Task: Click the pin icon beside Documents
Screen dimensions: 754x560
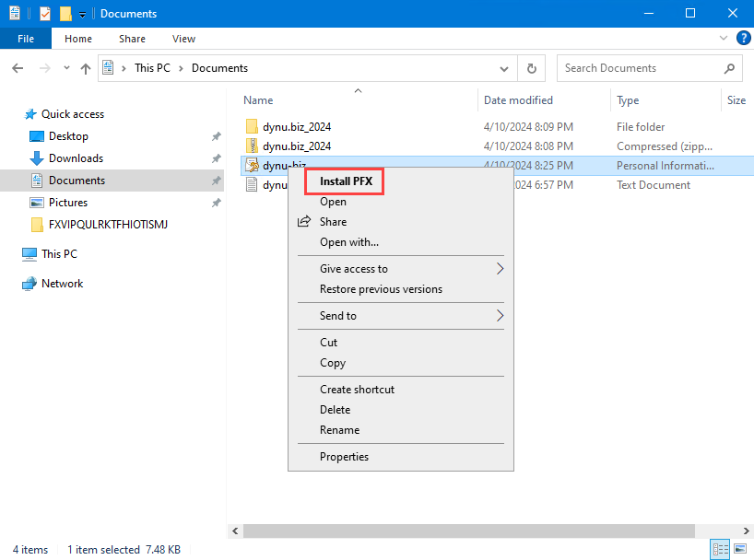Action: tap(217, 181)
